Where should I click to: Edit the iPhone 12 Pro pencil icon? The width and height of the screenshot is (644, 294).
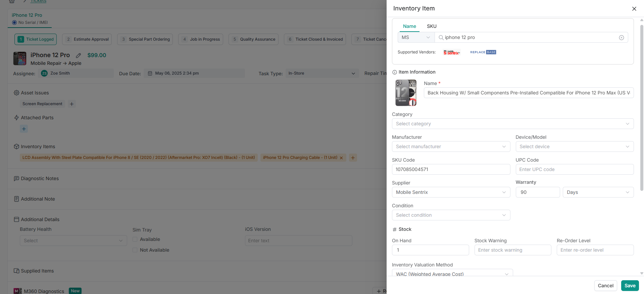tap(78, 55)
